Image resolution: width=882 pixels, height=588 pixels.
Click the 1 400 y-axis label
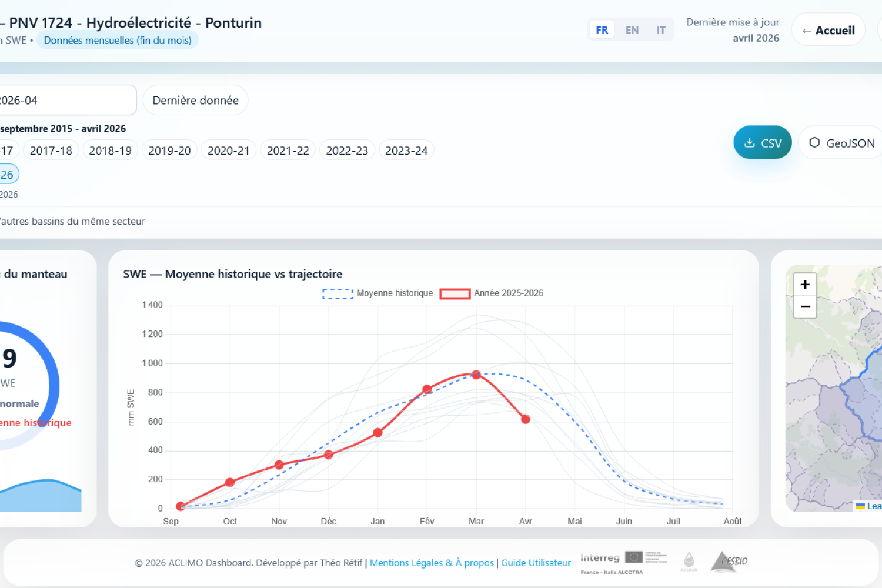click(152, 305)
